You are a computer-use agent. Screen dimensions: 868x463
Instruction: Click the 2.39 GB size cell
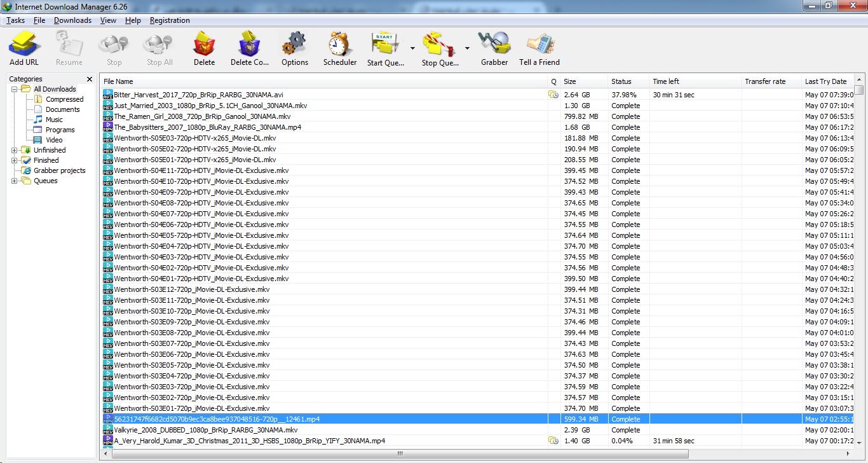577,430
